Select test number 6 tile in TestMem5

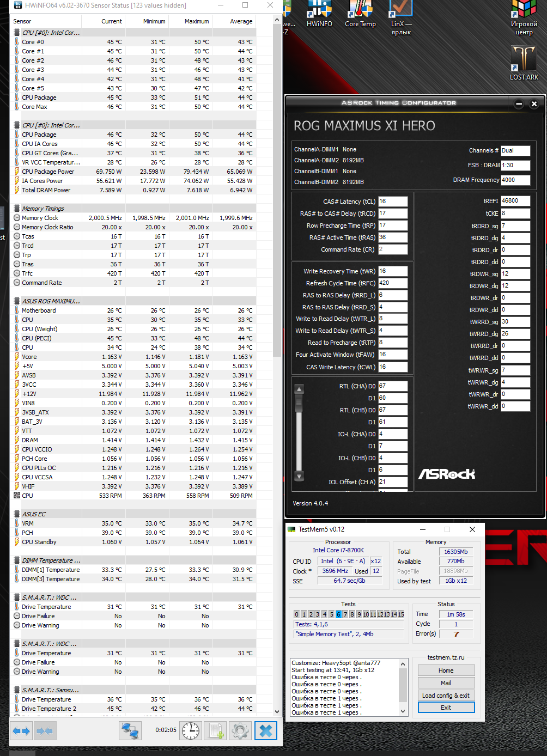point(338,614)
